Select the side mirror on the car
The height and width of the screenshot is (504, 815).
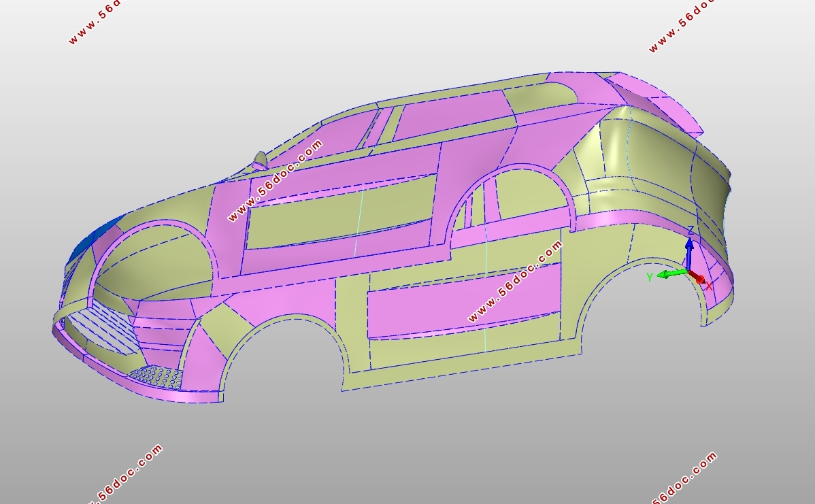click(261, 160)
